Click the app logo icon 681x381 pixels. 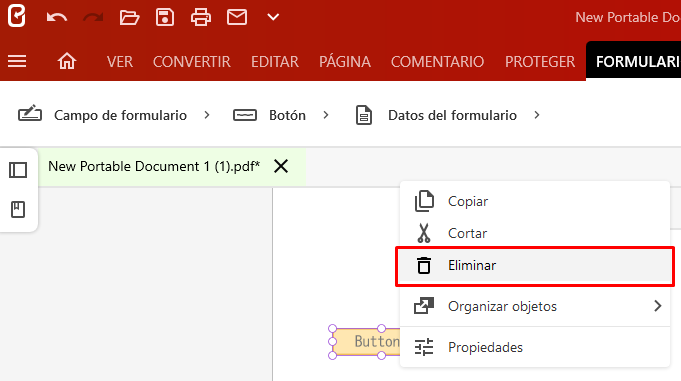click(x=17, y=16)
